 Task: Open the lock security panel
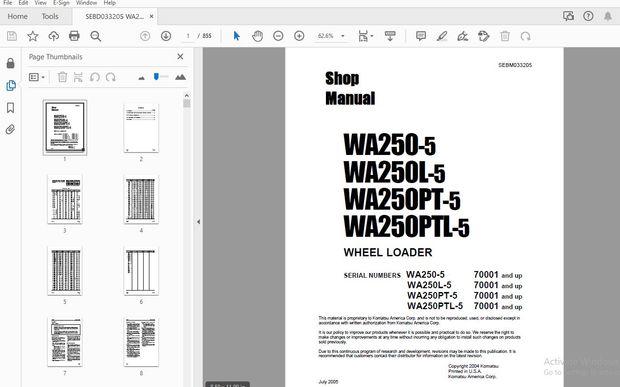pyautogui.click(x=11, y=63)
